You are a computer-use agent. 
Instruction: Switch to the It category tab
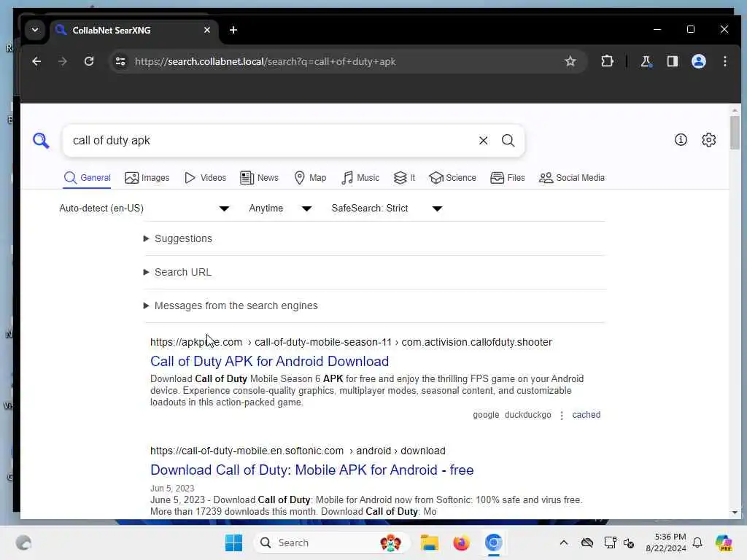coord(404,178)
